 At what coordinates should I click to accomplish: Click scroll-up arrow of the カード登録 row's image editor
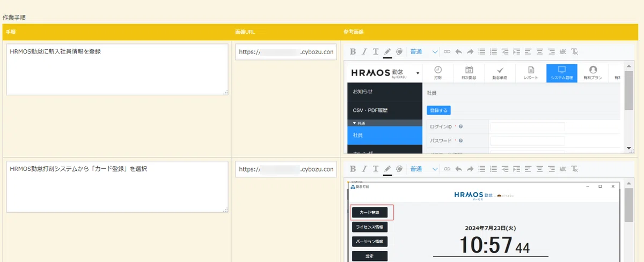point(630,184)
